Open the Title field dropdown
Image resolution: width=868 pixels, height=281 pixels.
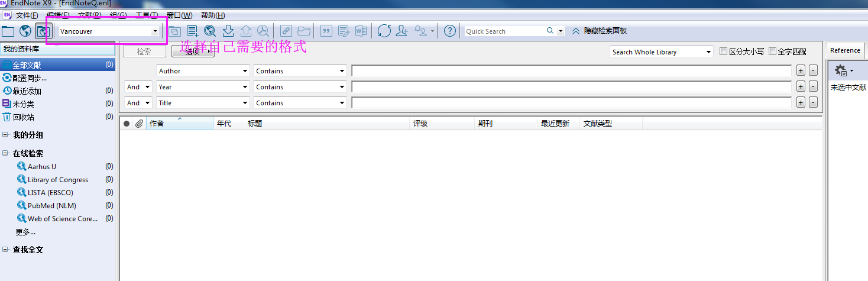[203, 103]
